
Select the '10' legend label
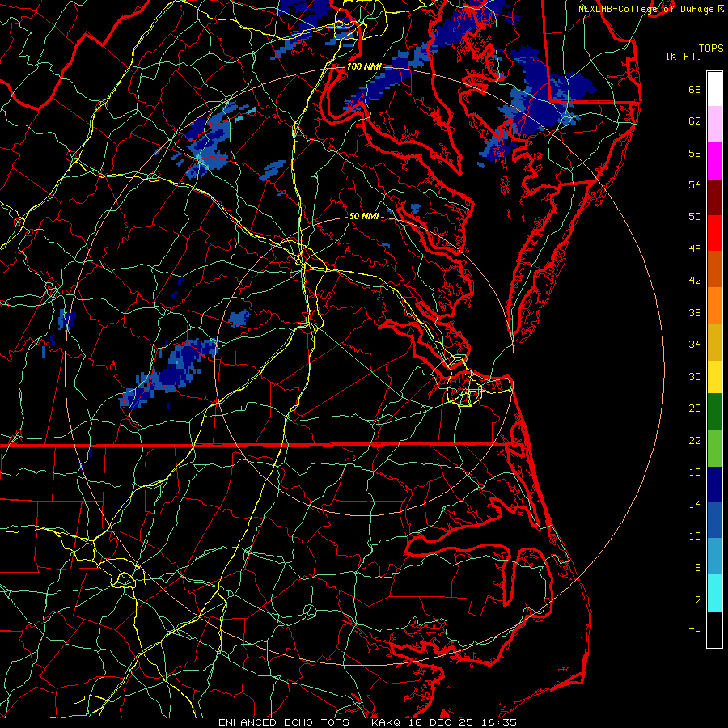click(695, 535)
